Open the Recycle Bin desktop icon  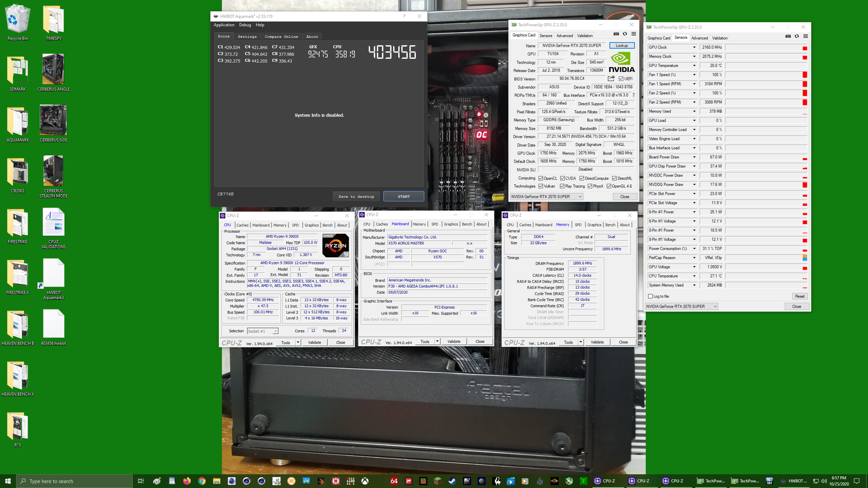[18, 23]
